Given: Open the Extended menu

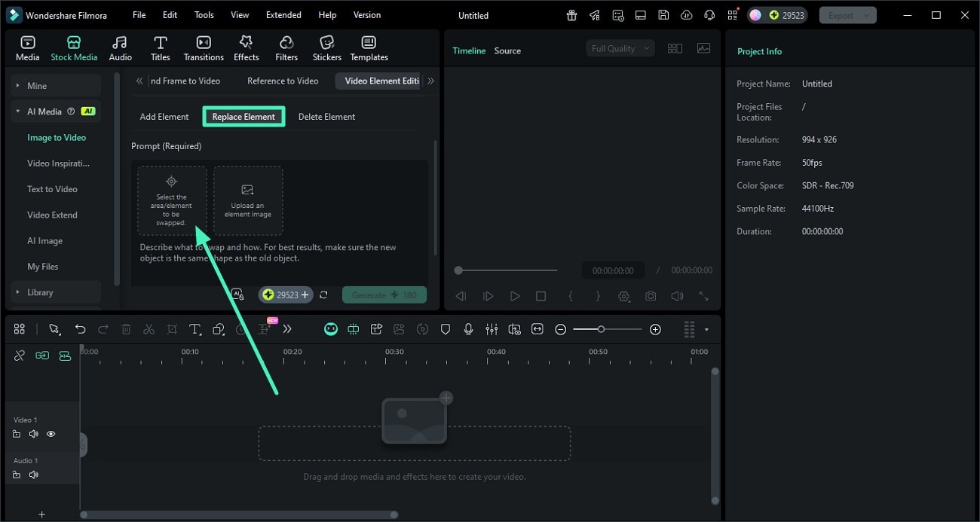Looking at the screenshot, I should coord(283,15).
